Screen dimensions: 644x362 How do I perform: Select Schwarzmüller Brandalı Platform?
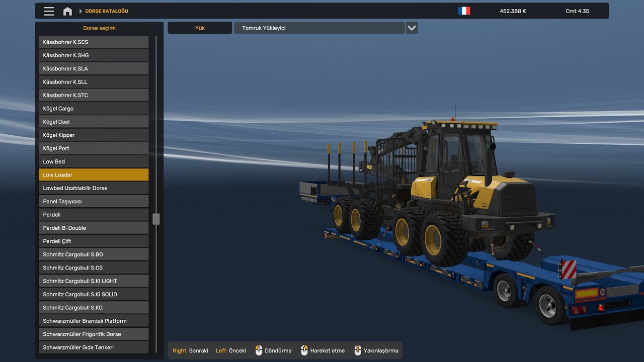click(94, 321)
